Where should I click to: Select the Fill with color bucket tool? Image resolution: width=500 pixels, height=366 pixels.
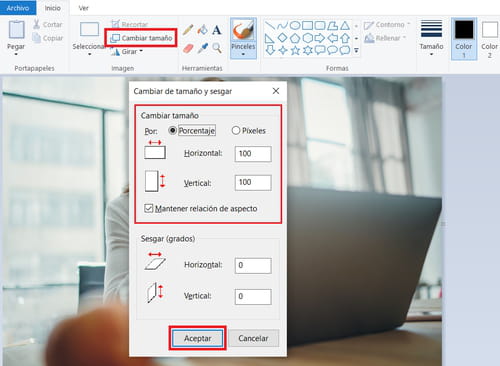point(202,30)
